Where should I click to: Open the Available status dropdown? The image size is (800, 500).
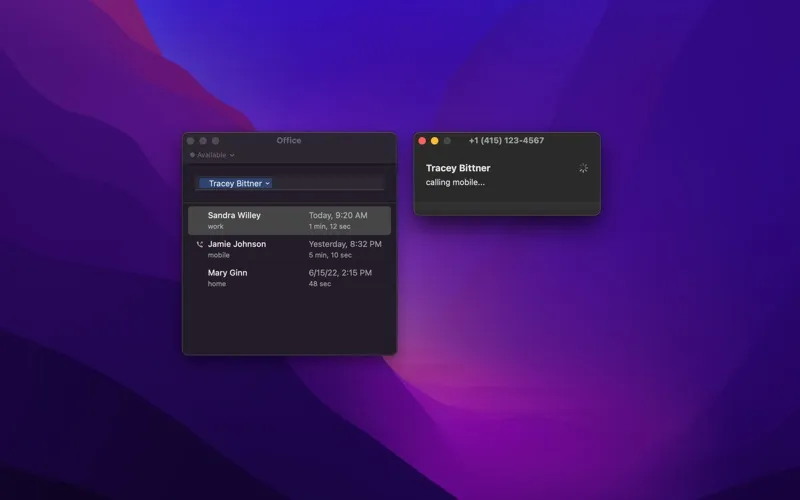212,155
